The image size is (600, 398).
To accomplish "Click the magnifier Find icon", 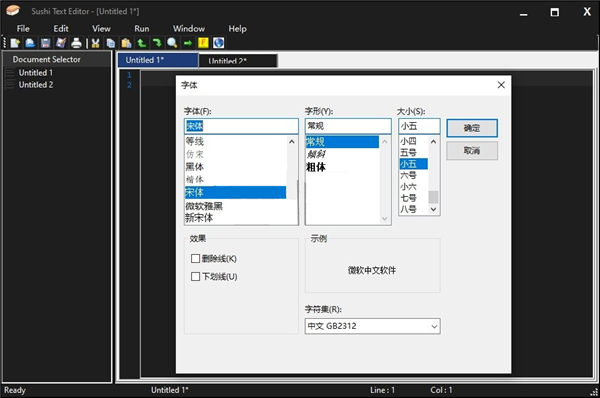I will click(x=172, y=43).
